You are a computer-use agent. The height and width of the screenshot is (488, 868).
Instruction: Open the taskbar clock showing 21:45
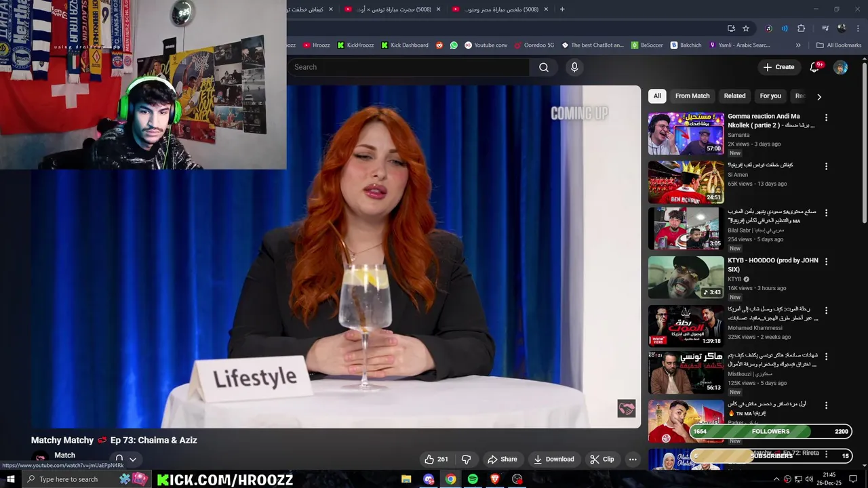[829, 479]
